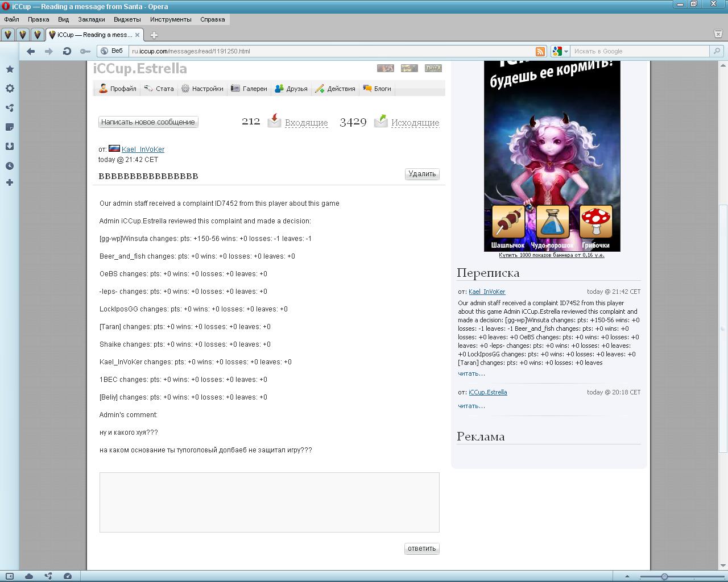Click the Удалить delete button
Screen dimensions: 728x582
[x=422, y=174]
